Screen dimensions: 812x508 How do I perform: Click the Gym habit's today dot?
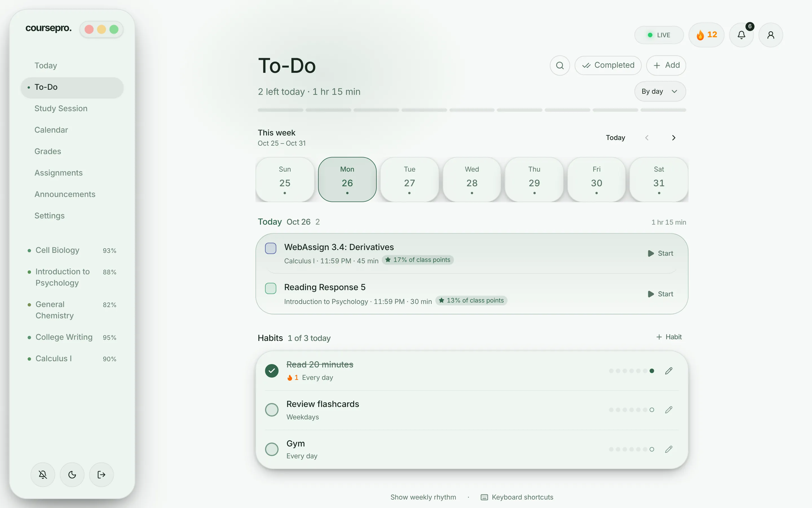pyautogui.click(x=652, y=449)
